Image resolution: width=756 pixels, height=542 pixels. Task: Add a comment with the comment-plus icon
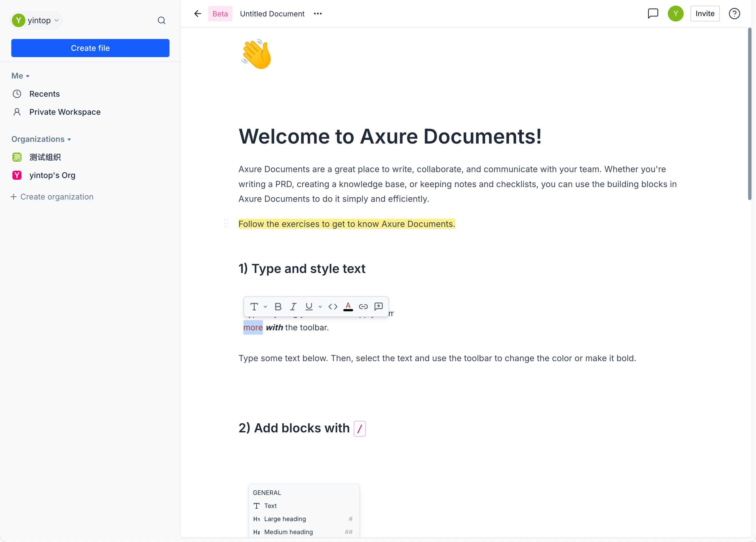378,306
